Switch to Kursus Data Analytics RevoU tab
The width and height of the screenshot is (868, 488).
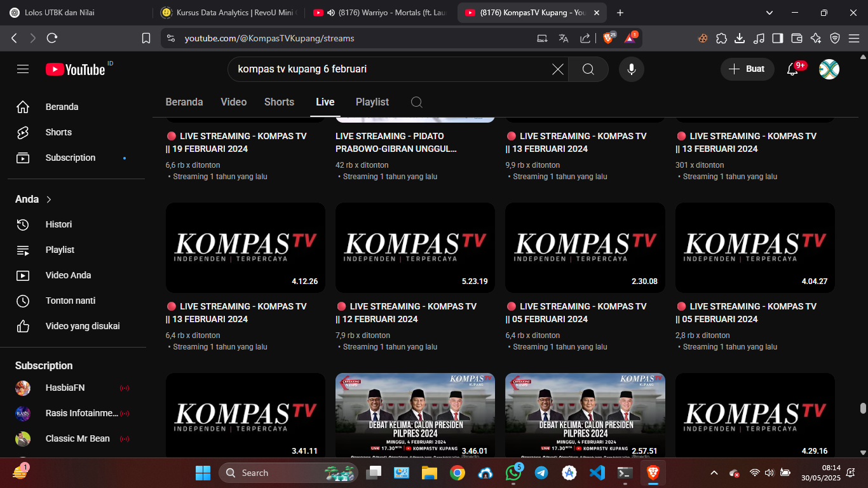(229, 13)
